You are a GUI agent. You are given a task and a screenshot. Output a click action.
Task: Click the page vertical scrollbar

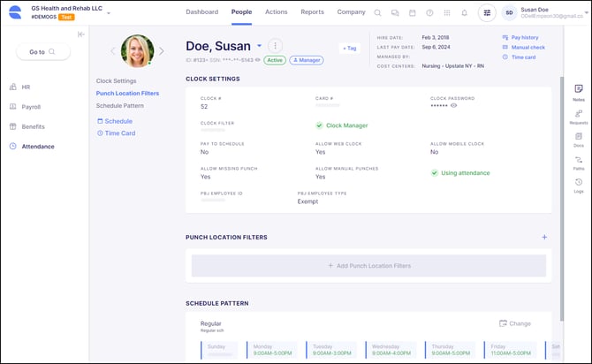[x=561, y=199]
